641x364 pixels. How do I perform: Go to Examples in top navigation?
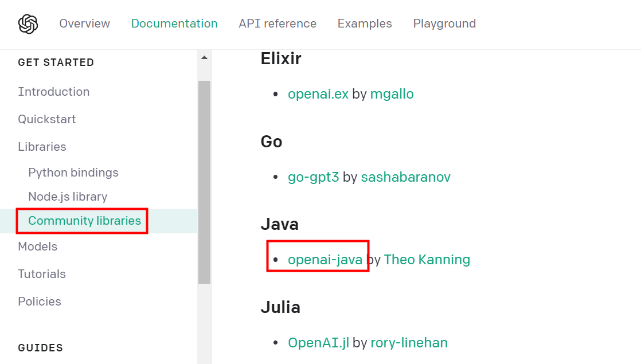[x=365, y=24]
